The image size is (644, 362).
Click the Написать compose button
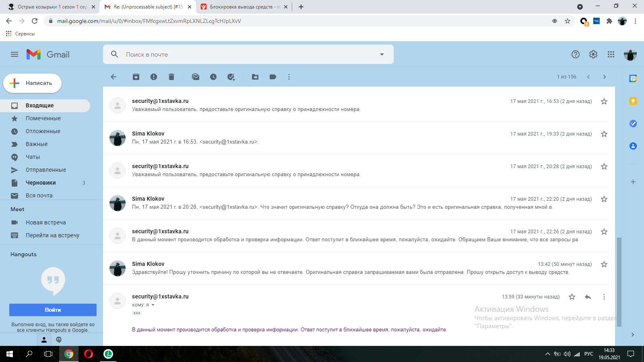tap(33, 83)
